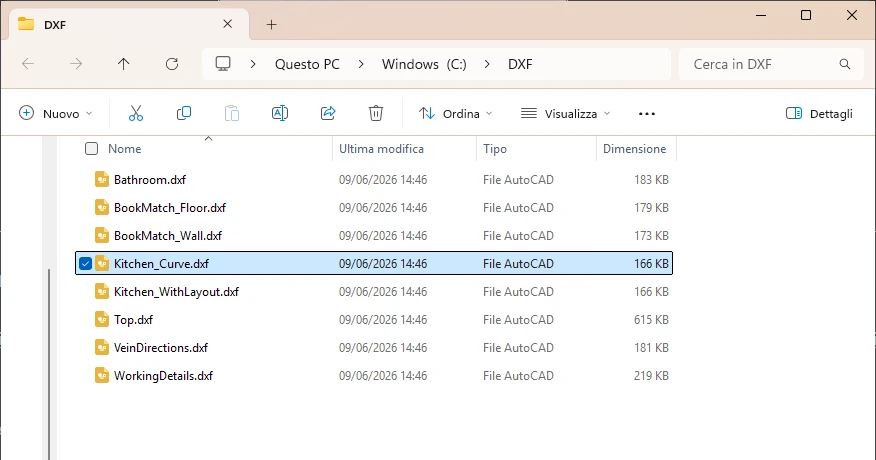The height and width of the screenshot is (460, 876).
Task: Click the Delete trash bin icon
Action: click(x=376, y=113)
